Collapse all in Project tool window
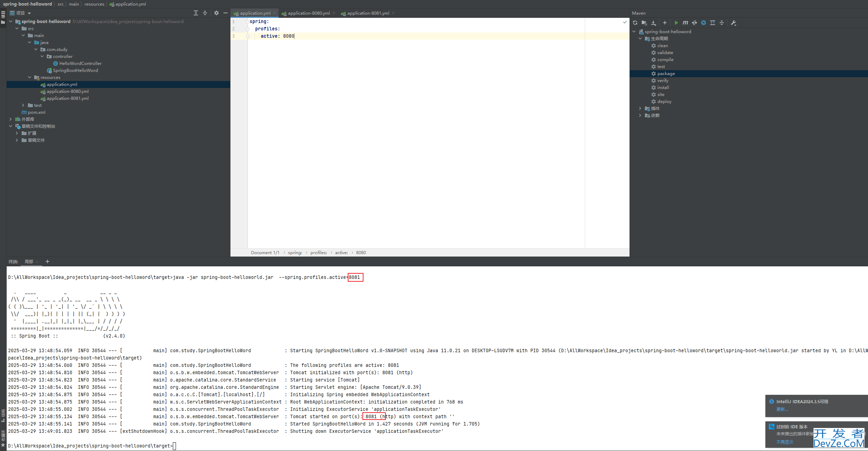 tap(205, 13)
